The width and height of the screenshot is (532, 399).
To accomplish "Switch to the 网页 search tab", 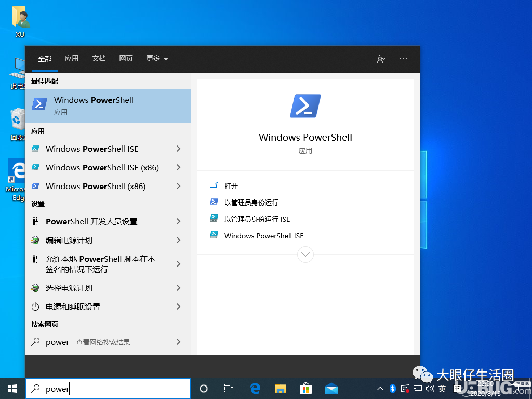I will pyautogui.click(x=126, y=58).
